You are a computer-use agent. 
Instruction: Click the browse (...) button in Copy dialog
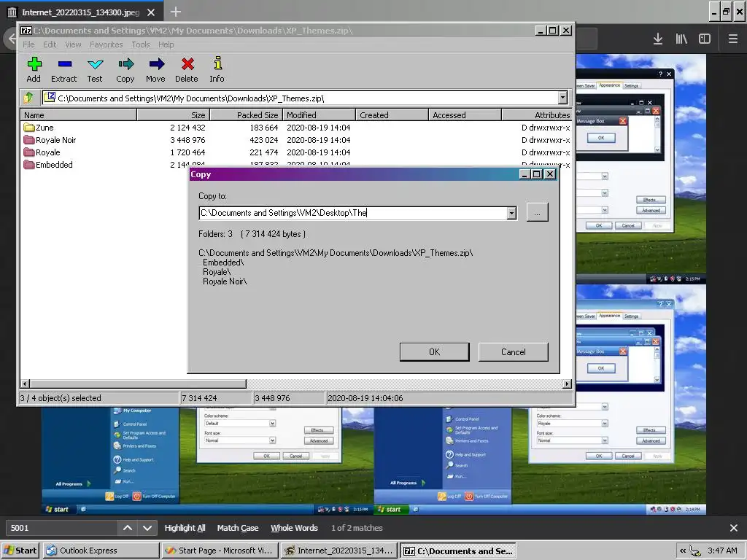click(x=538, y=212)
